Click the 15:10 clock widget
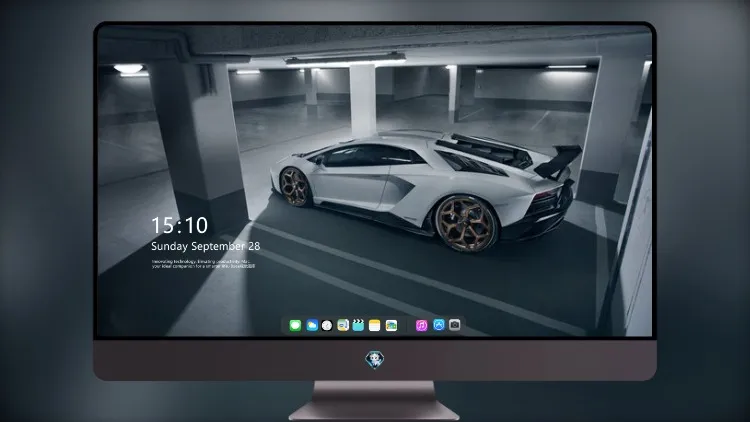The height and width of the screenshot is (422, 750). point(179,225)
